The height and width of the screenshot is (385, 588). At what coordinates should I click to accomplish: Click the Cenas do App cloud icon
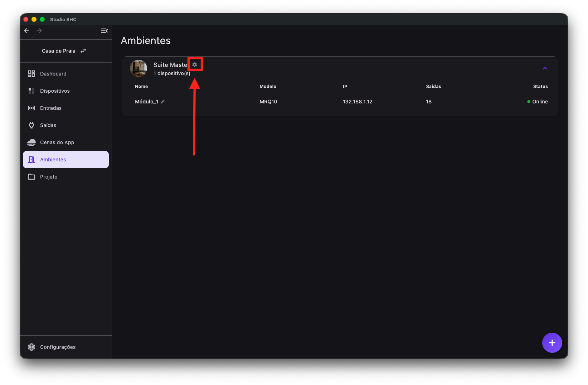pos(31,142)
